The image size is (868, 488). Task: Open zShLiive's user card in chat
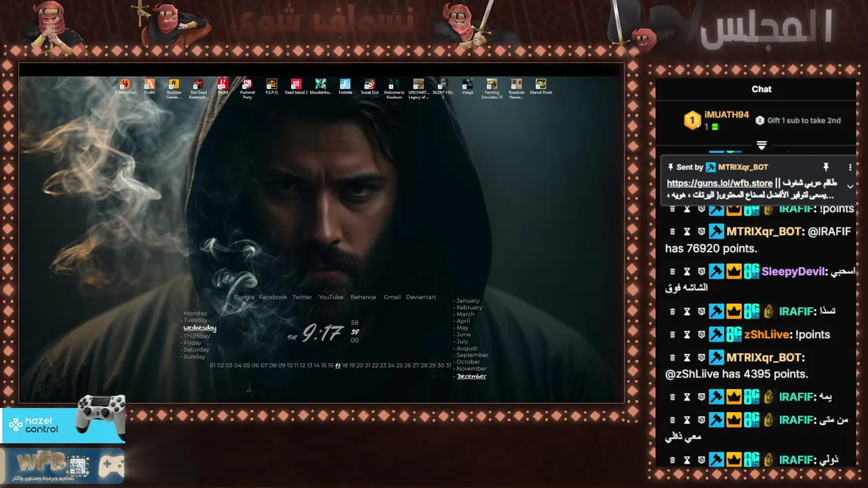tap(766, 335)
